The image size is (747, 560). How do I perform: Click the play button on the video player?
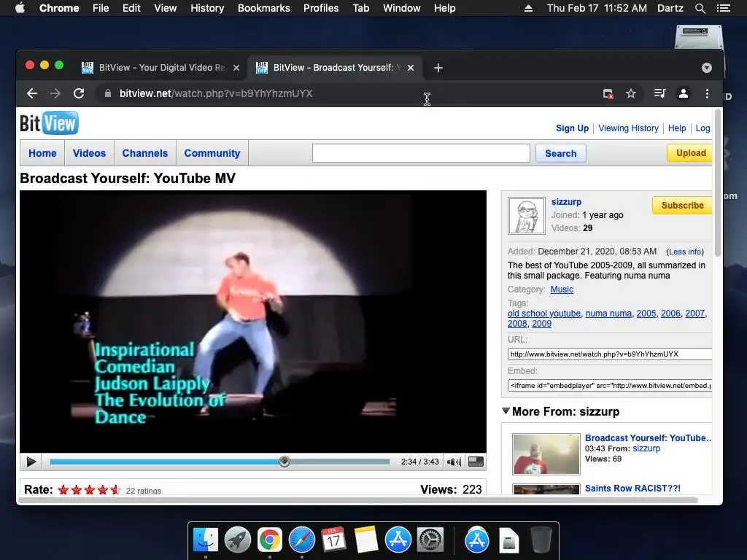pyautogui.click(x=31, y=462)
